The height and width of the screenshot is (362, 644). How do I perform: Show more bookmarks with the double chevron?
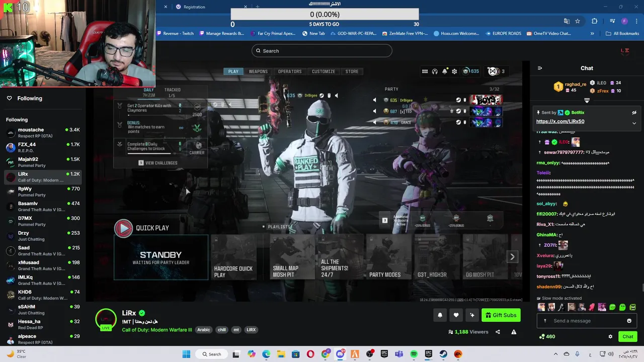(x=592, y=34)
